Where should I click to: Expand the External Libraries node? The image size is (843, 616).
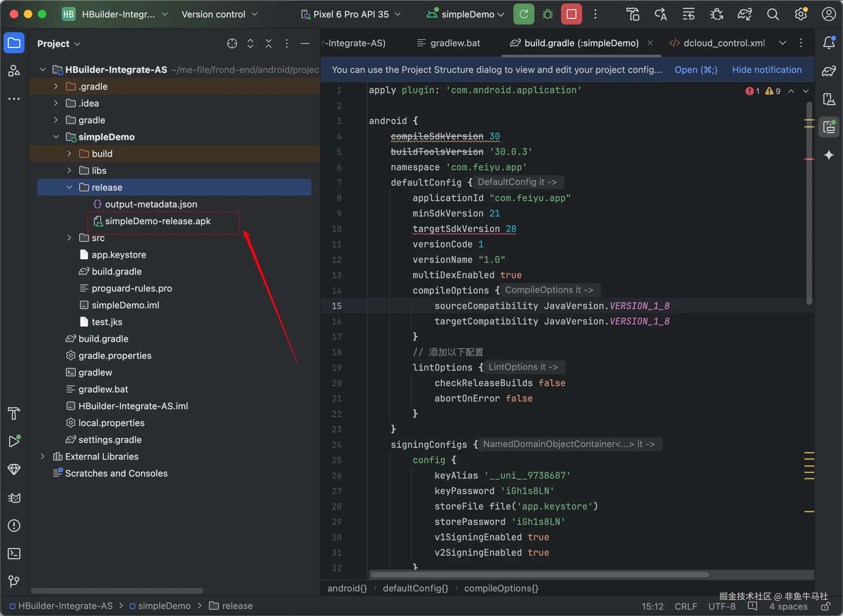click(42, 457)
